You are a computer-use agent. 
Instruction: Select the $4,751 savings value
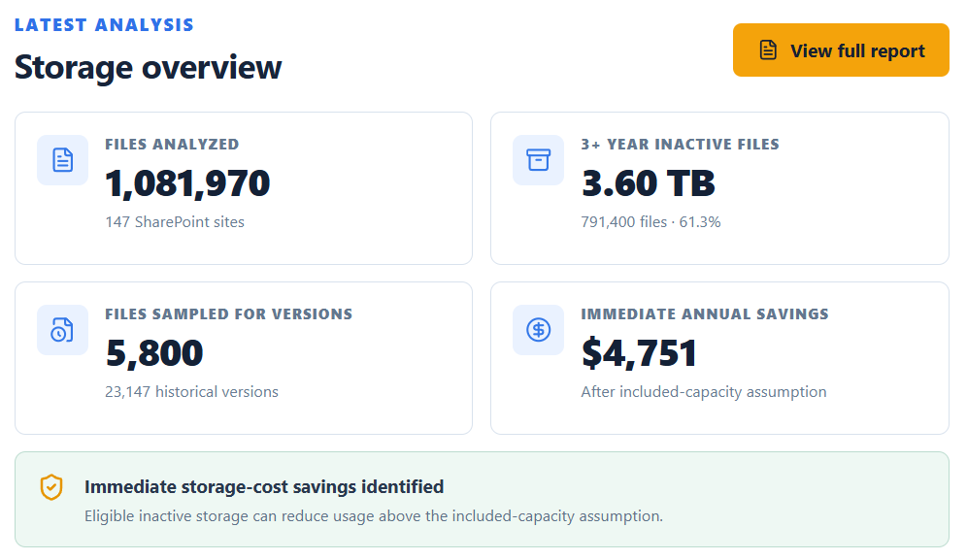click(639, 352)
